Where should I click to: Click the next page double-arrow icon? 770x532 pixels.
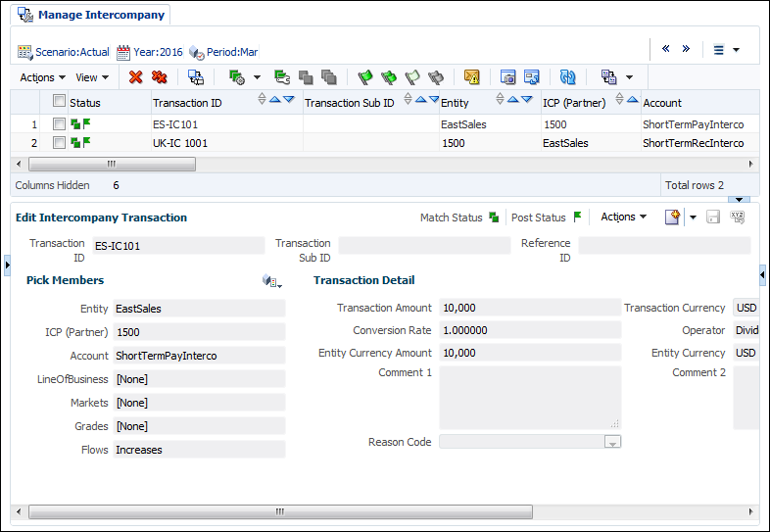pos(687,49)
